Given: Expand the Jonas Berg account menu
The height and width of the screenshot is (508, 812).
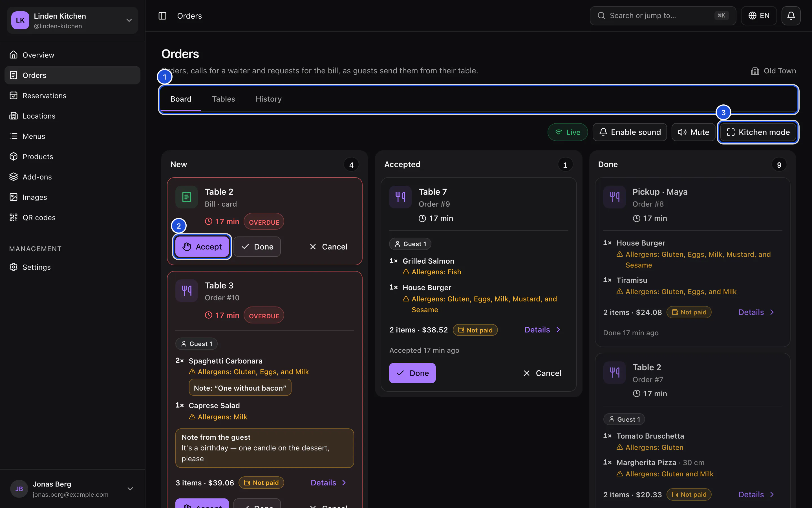Looking at the screenshot, I should 72,489.
